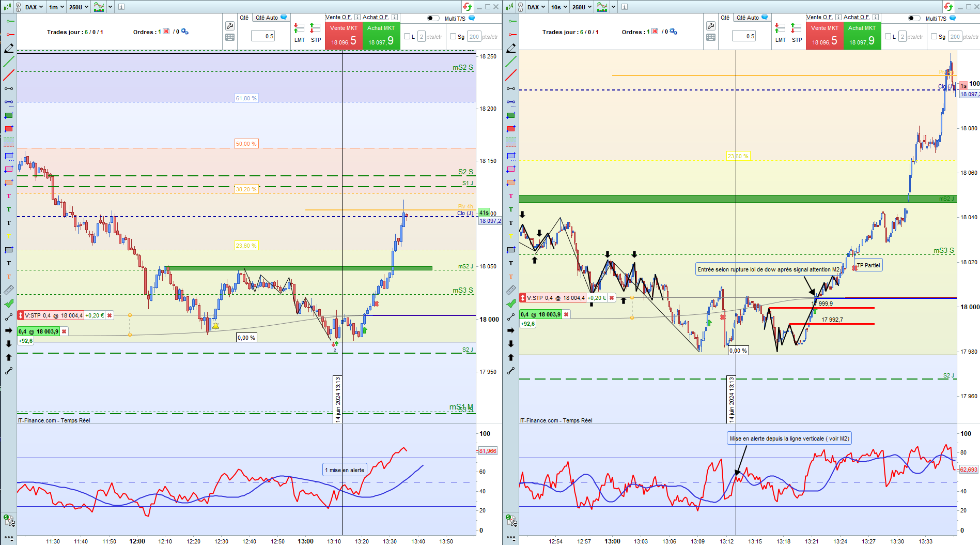The image size is (980, 545).
Task: Click the link-charts chain icon in the right chart
Action: [x=521, y=7]
